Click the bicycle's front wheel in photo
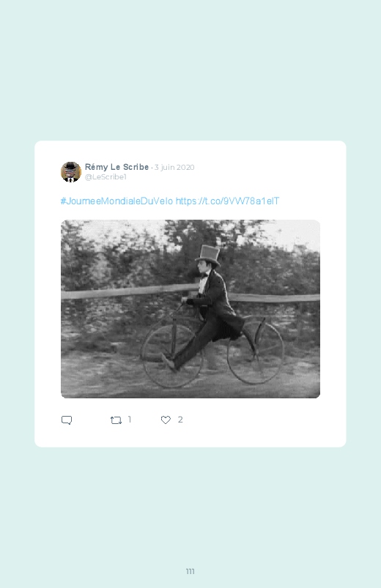381x588 pixels. 172,356
